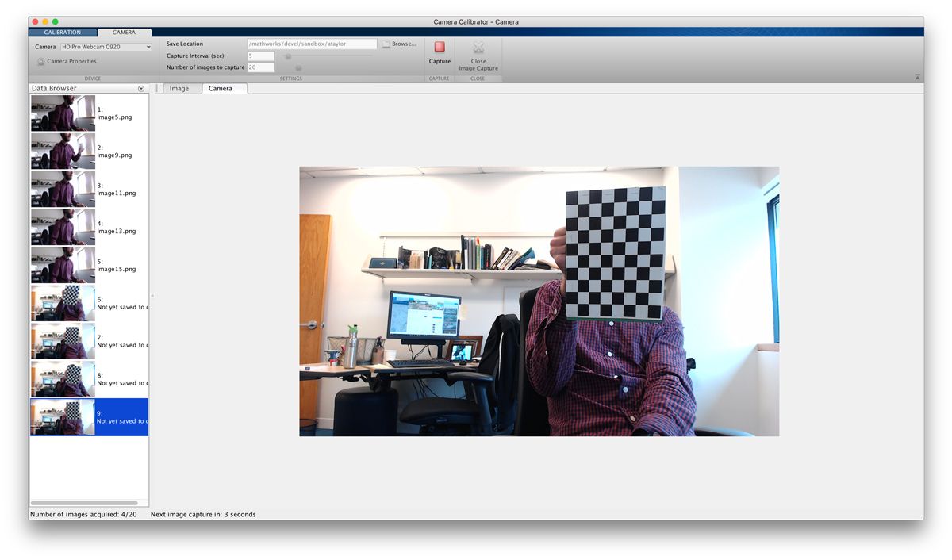Click the Close Image Capture icon
The image size is (952, 560).
coord(478,49)
